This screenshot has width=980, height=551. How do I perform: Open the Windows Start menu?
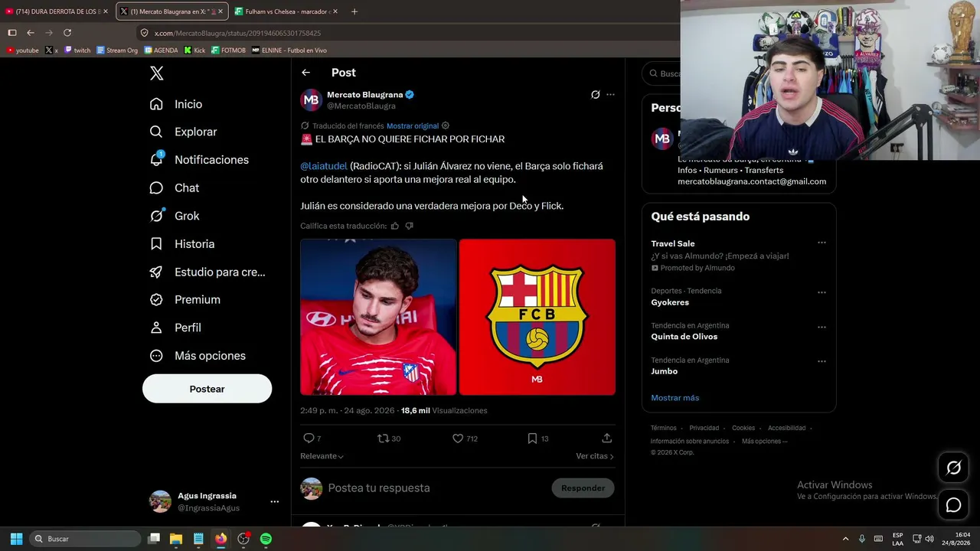(x=16, y=539)
